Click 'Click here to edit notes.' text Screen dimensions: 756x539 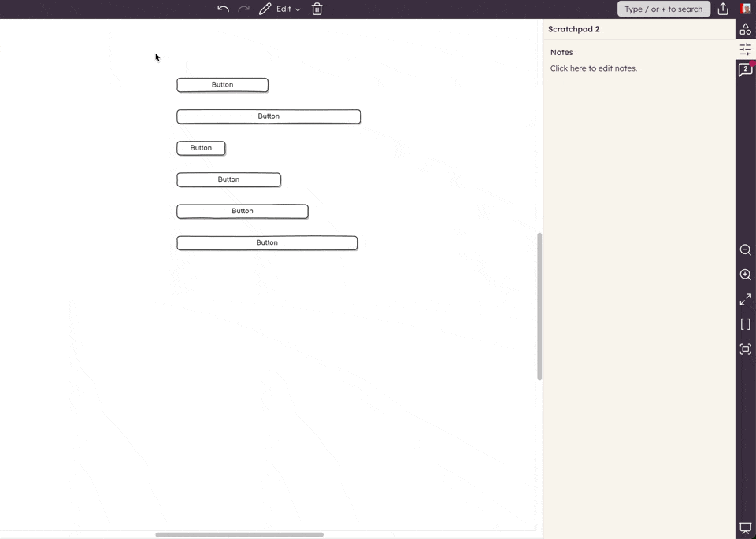(x=594, y=68)
